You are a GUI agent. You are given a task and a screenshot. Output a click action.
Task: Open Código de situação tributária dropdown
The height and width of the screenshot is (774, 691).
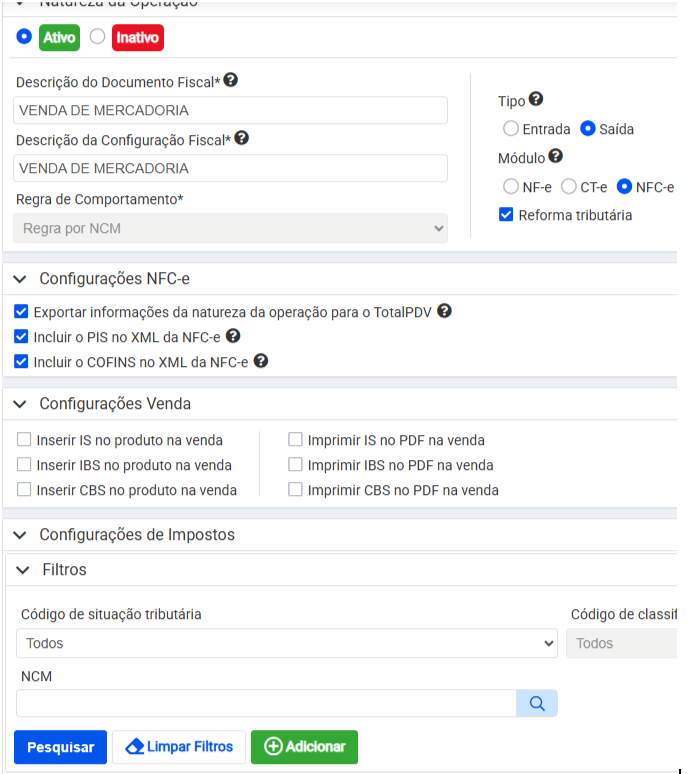coord(286,643)
